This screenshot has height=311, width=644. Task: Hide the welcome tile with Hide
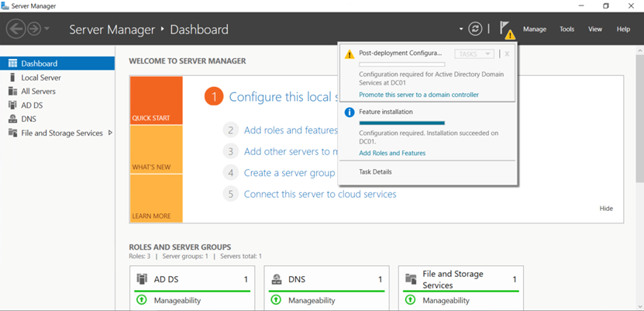coord(606,209)
